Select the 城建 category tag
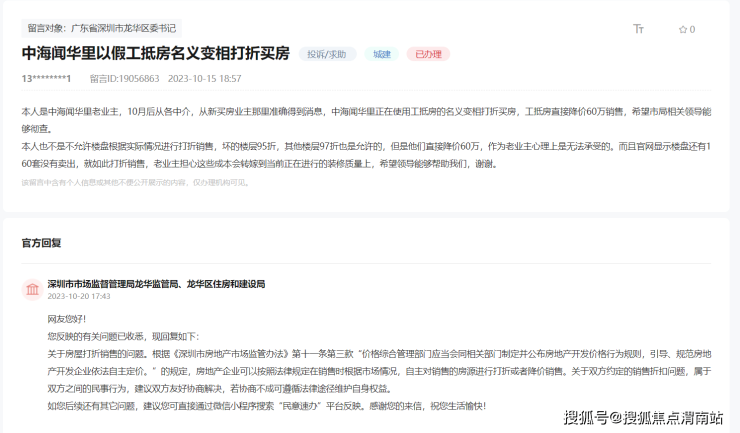Viewport: 740px width, 433px height. tap(382, 54)
